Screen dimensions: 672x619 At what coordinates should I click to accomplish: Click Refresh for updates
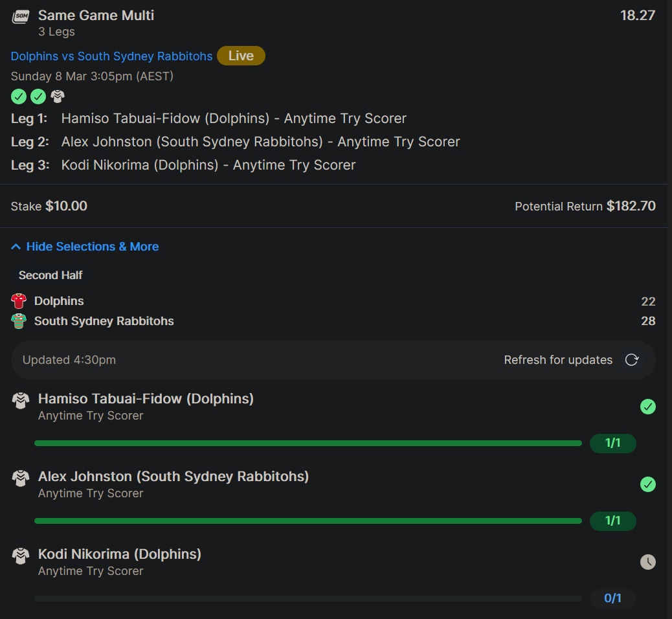coord(558,359)
